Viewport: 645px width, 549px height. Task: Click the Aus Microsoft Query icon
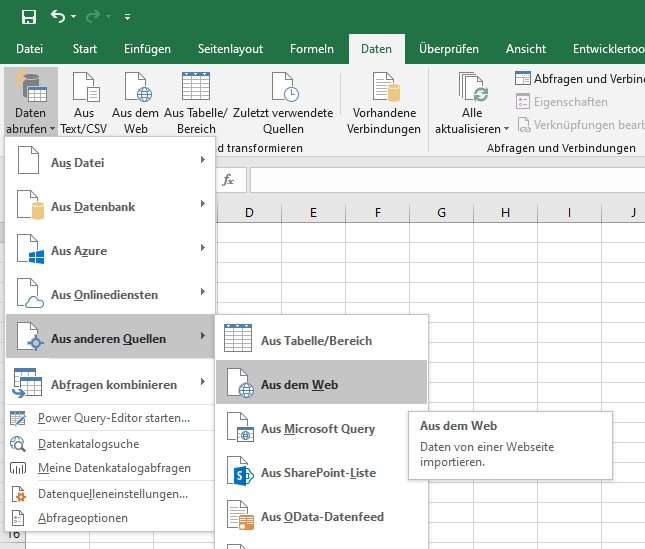point(240,428)
